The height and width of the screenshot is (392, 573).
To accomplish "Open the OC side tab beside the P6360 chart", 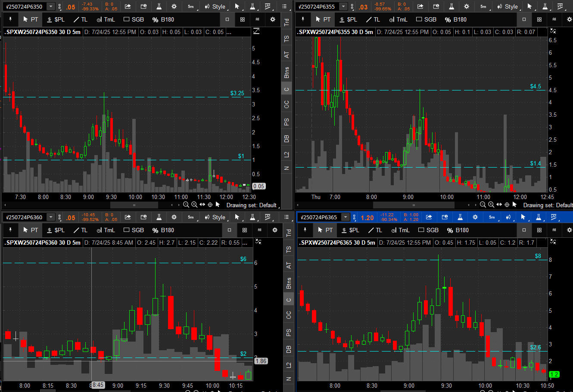I will [289, 315].
